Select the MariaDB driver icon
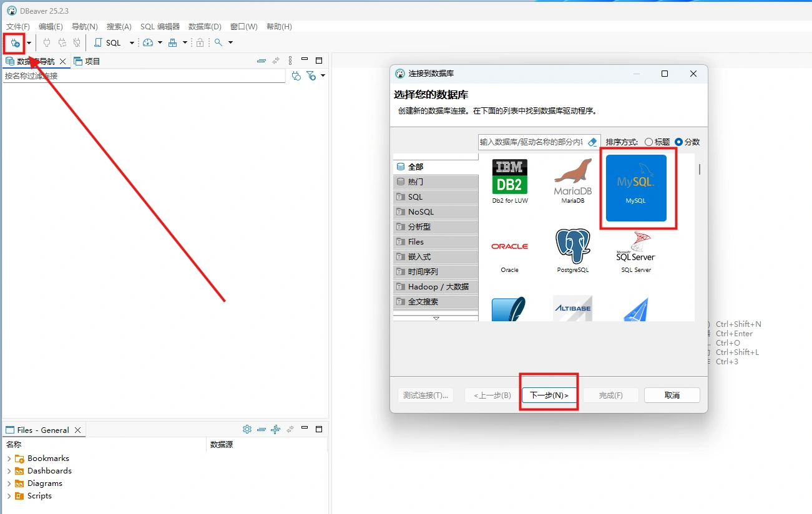 click(572, 181)
